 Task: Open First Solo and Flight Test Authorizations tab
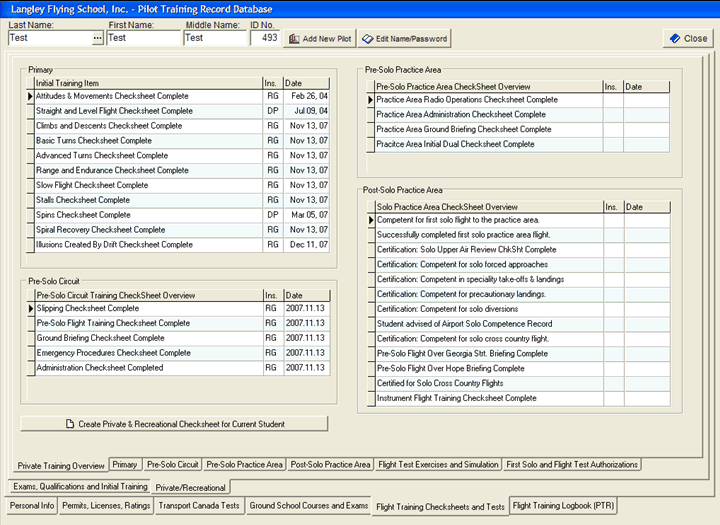click(572, 465)
